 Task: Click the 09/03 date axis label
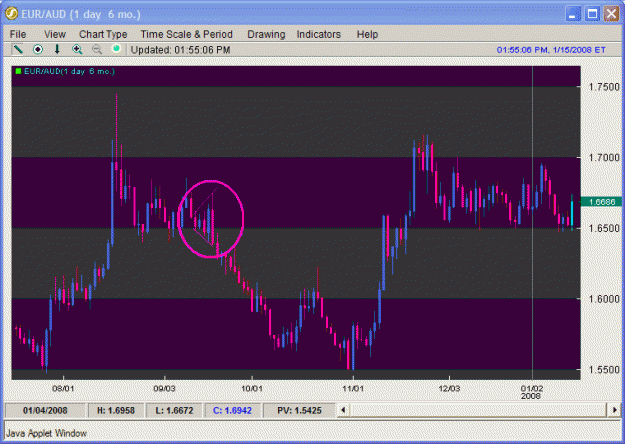click(x=164, y=388)
